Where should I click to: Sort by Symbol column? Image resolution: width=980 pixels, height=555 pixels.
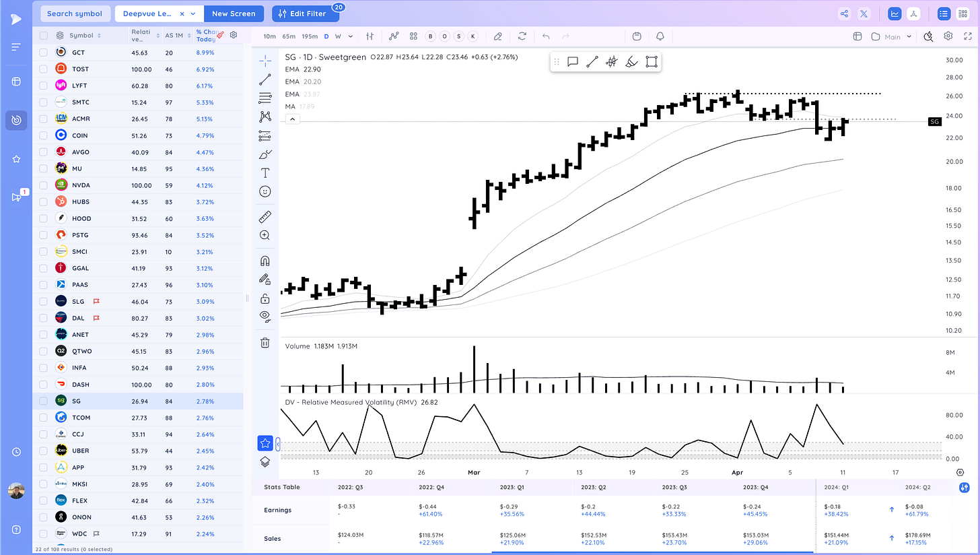coord(84,36)
